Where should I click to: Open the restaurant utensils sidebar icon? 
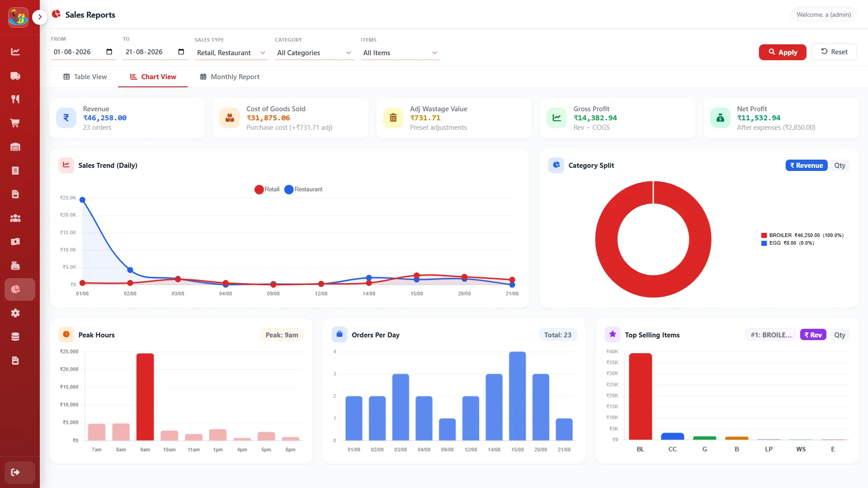coord(15,99)
